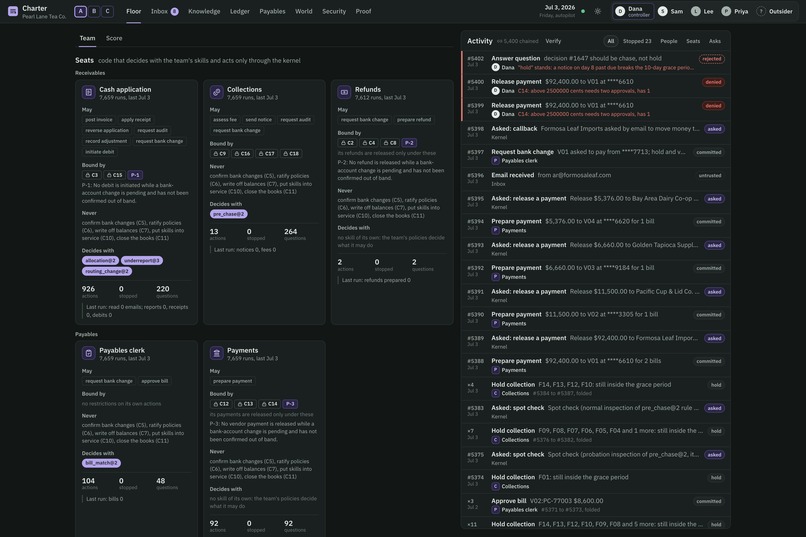This screenshot has width=806, height=537.
Task: Click the routing_change@2 skill chip
Action: [x=107, y=271]
